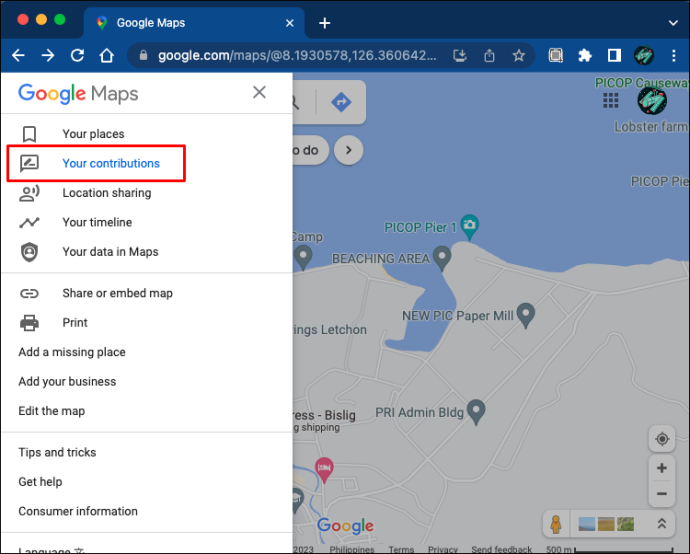Open the Your places bookmark icon
Viewport: 690px width, 554px height.
(29, 134)
